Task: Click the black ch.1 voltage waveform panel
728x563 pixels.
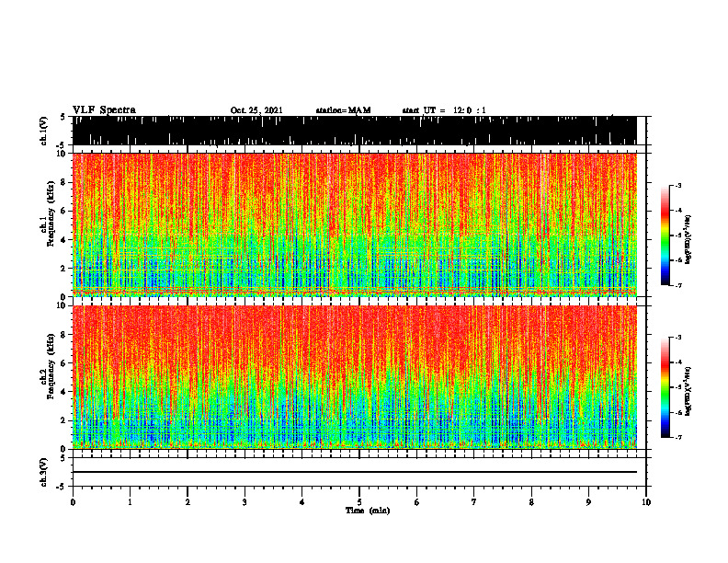Action: click(x=355, y=131)
